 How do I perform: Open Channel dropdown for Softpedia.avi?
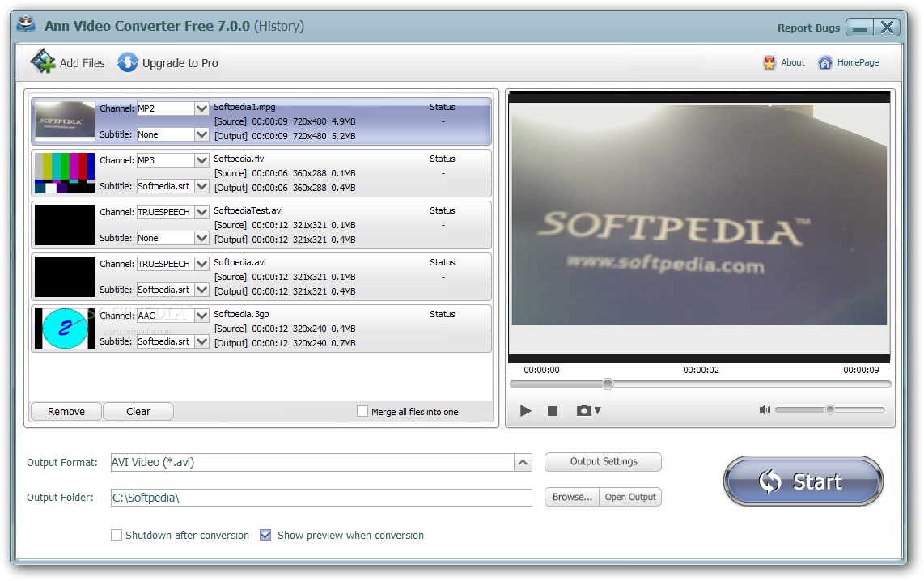pyautogui.click(x=201, y=264)
